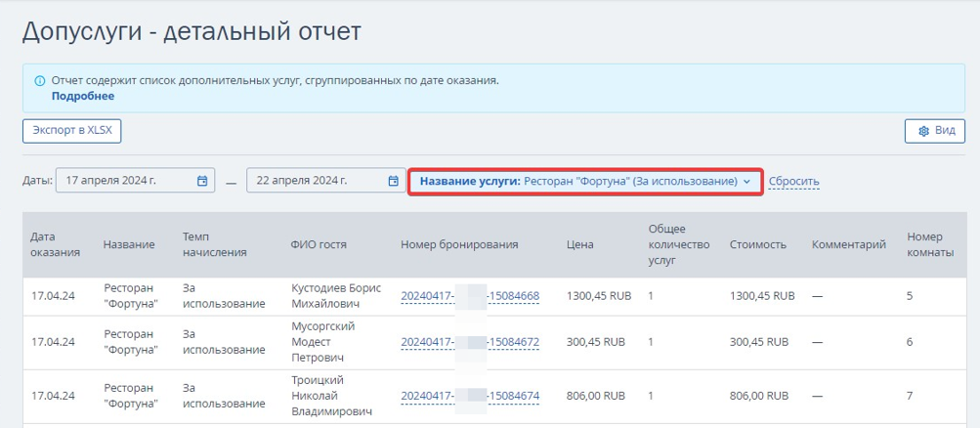The width and height of the screenshot is (980, 428).
Task: Select the Дата оказания column header
Action: pyautogui.click(x=56, y=245)
